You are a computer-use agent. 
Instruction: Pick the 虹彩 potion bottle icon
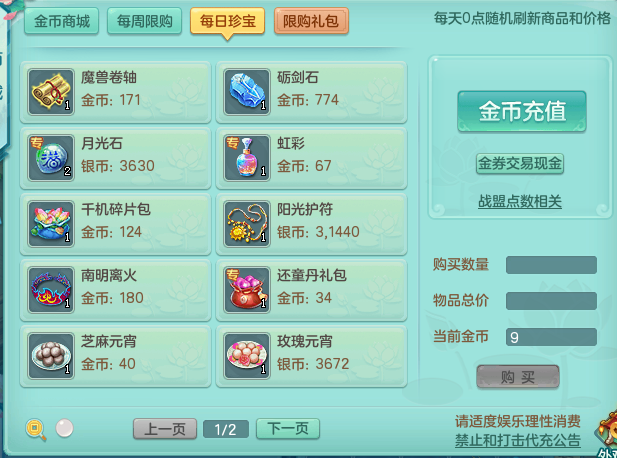tap(247, 158)
